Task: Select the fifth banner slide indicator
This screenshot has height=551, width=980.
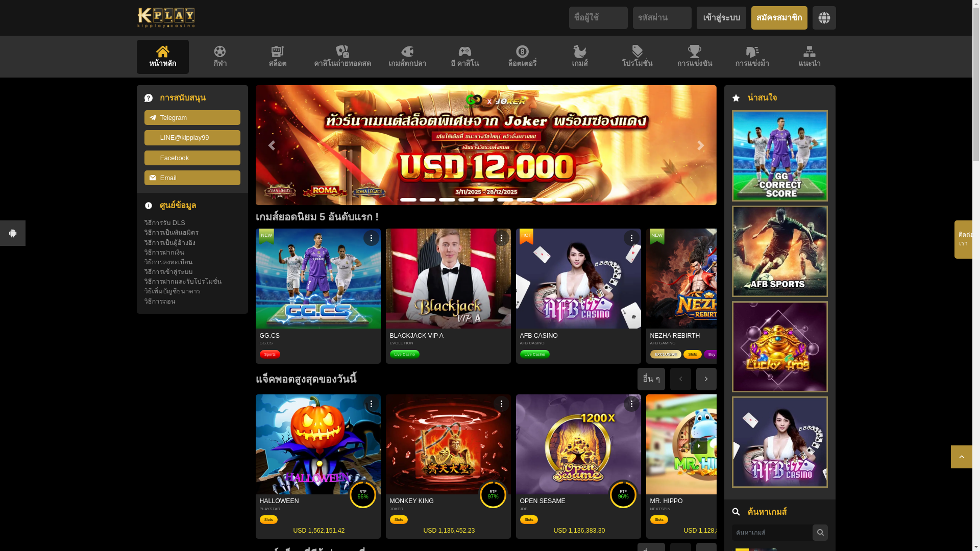Action: pos(486,199)
